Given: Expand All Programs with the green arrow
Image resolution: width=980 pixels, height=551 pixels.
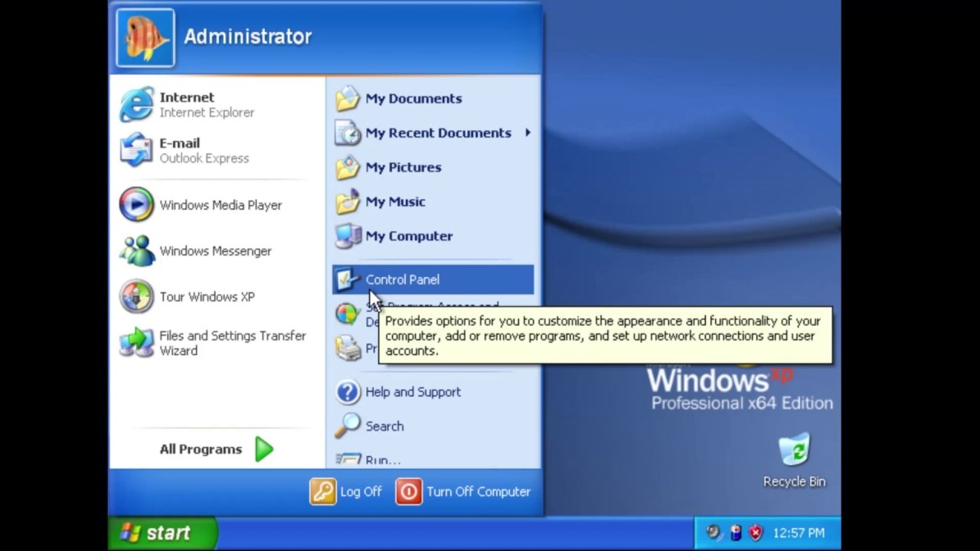Looking at the screenshot, I should point(264,449).
